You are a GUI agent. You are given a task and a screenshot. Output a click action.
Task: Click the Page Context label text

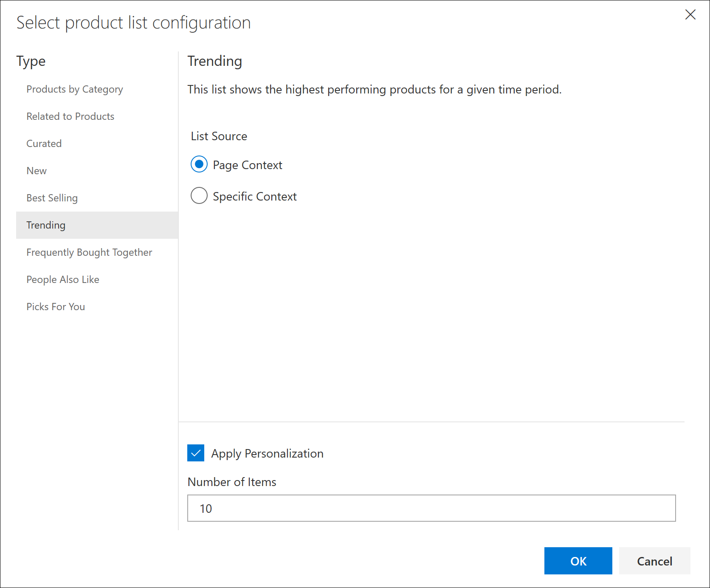248,165
